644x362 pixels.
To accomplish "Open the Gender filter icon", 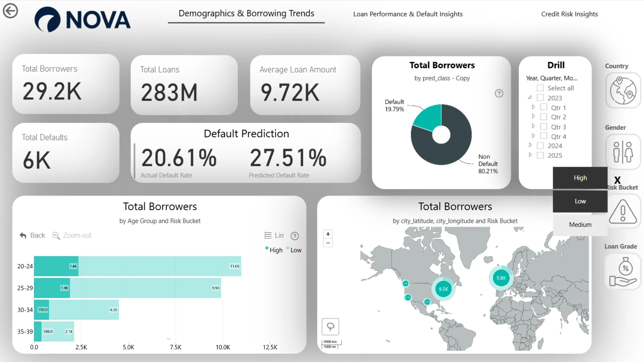I will pos(623,152).
